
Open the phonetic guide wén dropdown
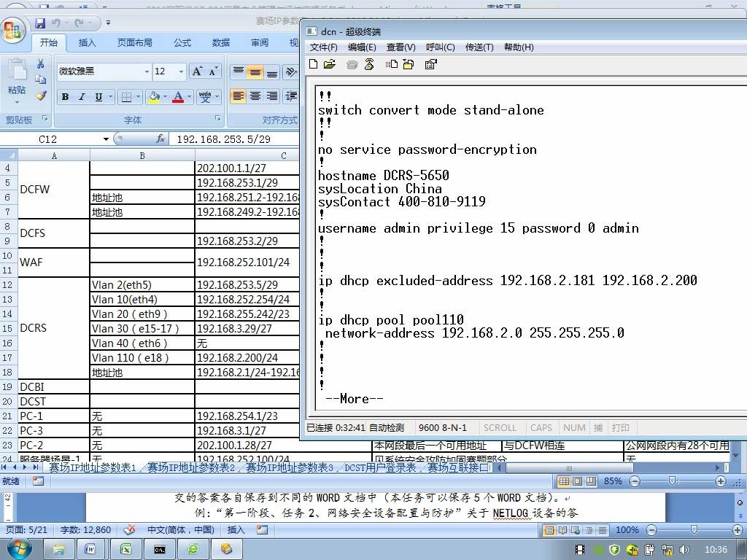click(x=217, y=97)
